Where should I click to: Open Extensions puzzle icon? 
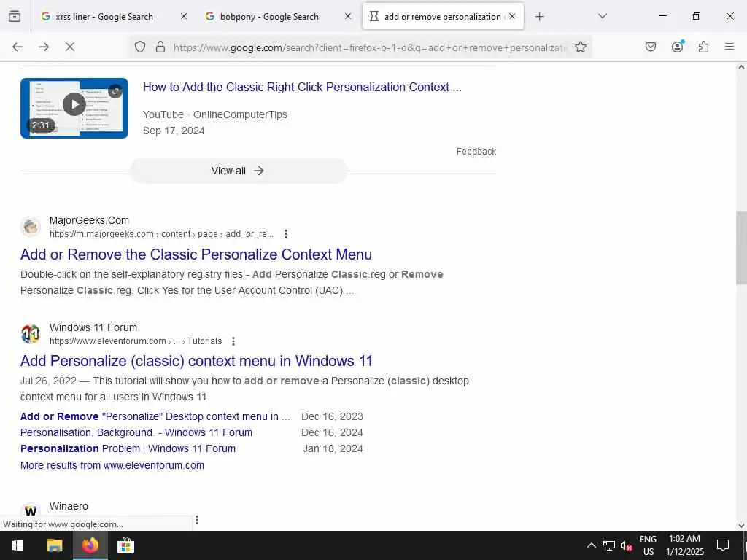(x=703, y=47)
